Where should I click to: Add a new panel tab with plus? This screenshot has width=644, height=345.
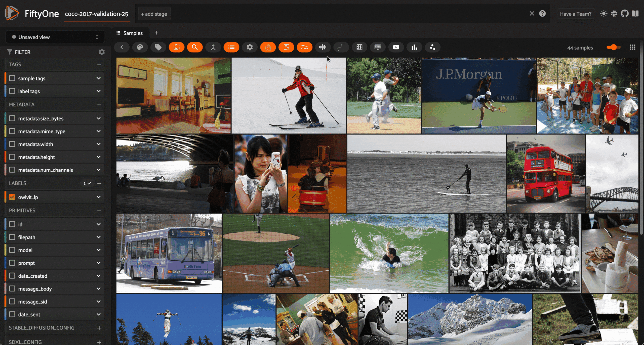click(x=156, y=33)
